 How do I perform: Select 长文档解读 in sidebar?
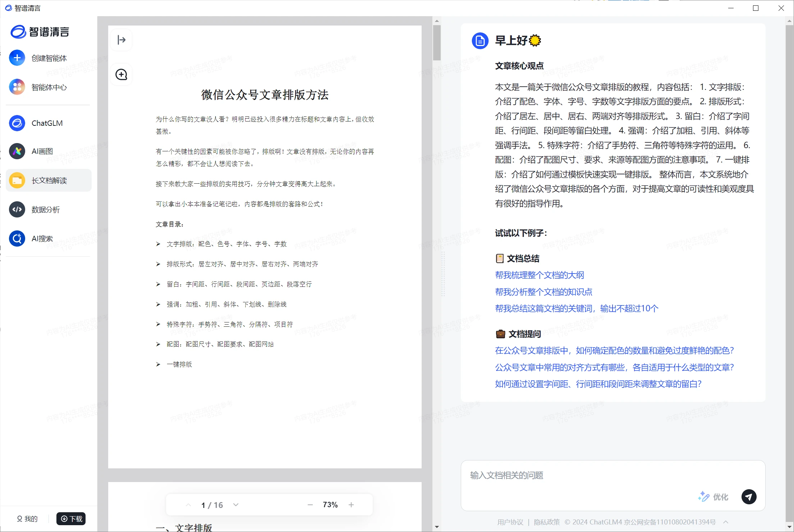click(x=49, y=180)
